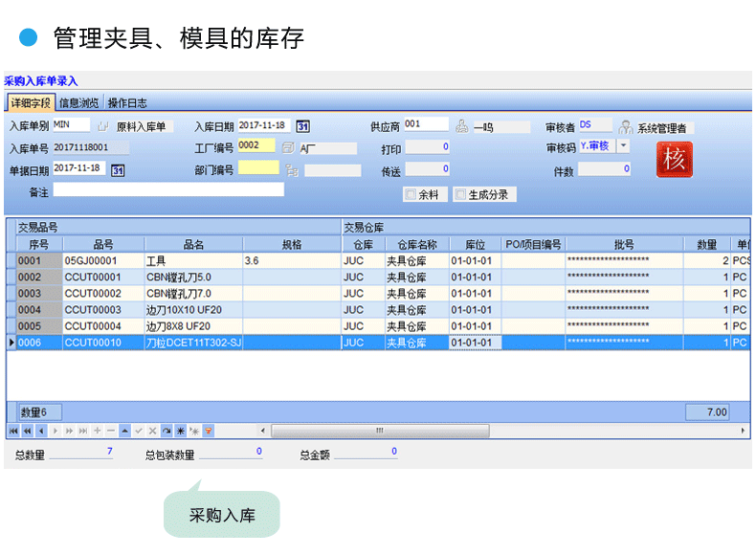The width and height of the screenshot is (756, 555).
Task: Switch to the 信息浏览 tab
Action: pyautogui.click(x=78, y=102)
